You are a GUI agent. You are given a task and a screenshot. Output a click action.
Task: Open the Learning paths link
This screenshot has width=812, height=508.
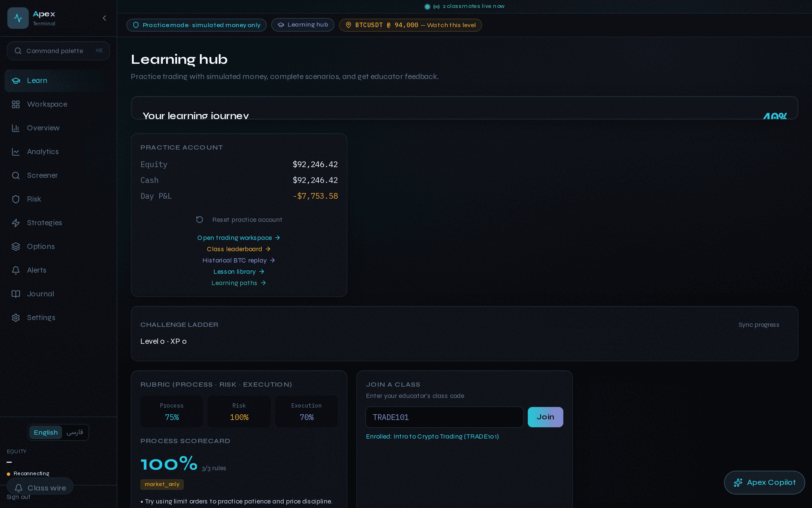pyautogui.click(x=239, y=283)
